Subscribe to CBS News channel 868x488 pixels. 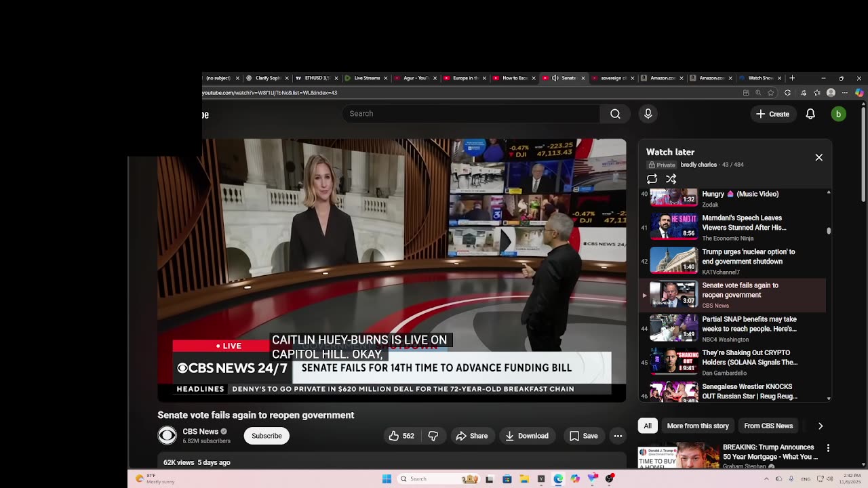[267, 436]
